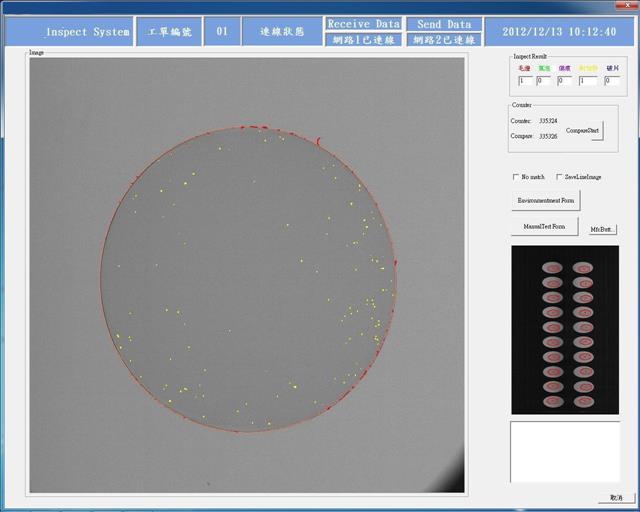The height and width of the screenshot is (512, 640).
Task: Check the No match checkbox
Action: pos(516,177)
